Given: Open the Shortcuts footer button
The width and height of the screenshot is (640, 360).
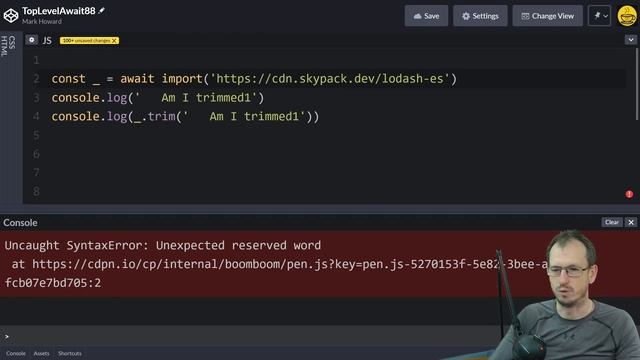Looking at the screenshot, I should coord(70,353).
